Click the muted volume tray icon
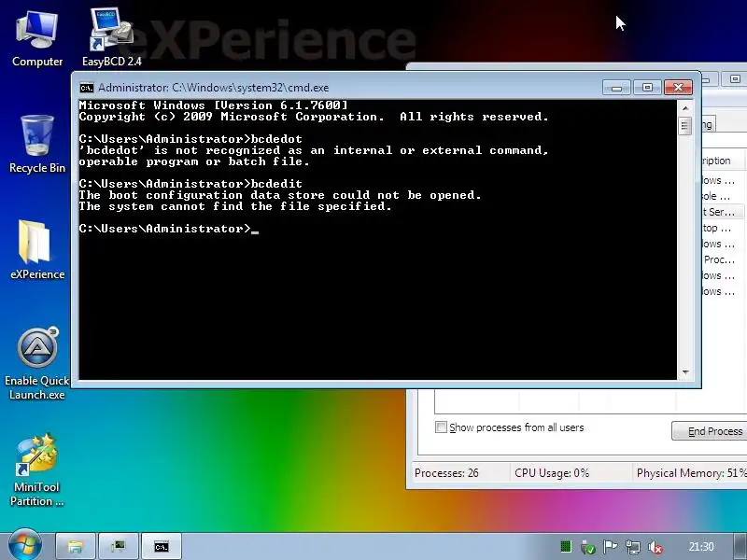This screenshot has width=747, height=560. coord(655,547)
